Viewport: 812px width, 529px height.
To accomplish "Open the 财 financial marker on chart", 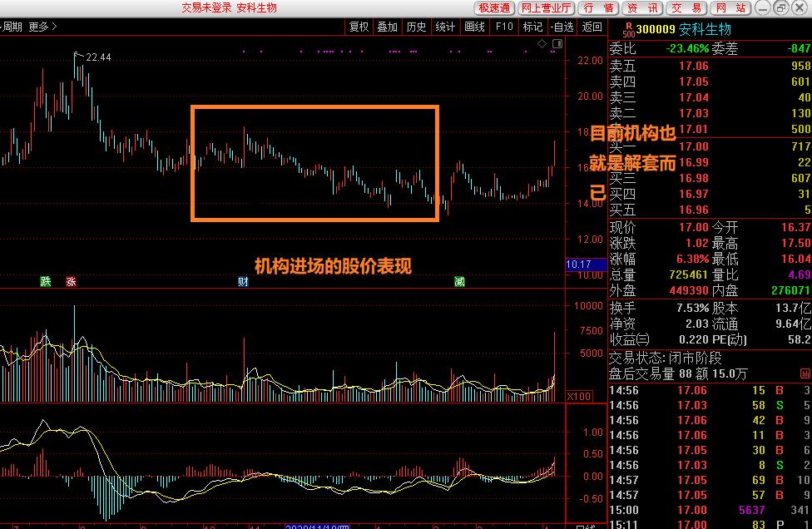I will point(243,282).
